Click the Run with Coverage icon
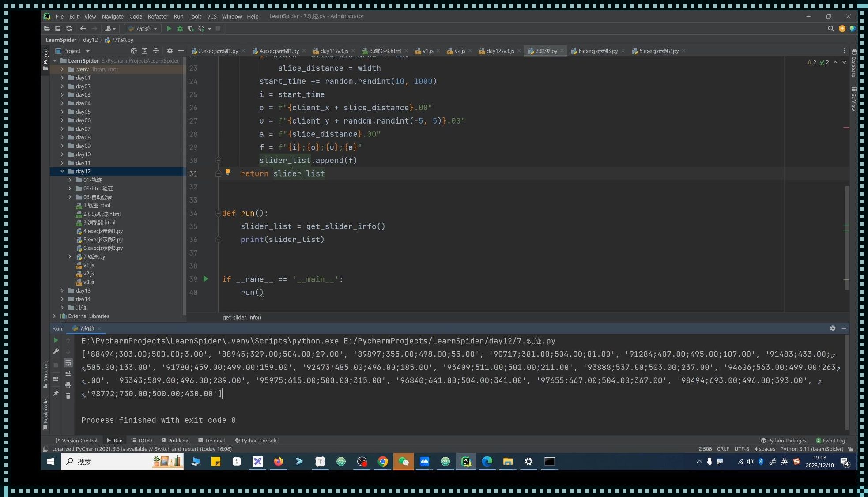The width and height of the screenshot is (868, 497). (x=191, y=29)
